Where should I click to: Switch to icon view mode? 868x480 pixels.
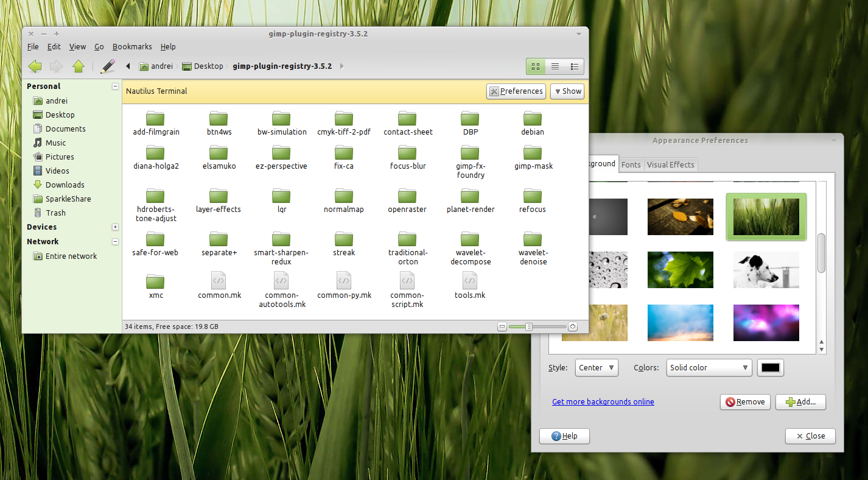coord(536,66)
